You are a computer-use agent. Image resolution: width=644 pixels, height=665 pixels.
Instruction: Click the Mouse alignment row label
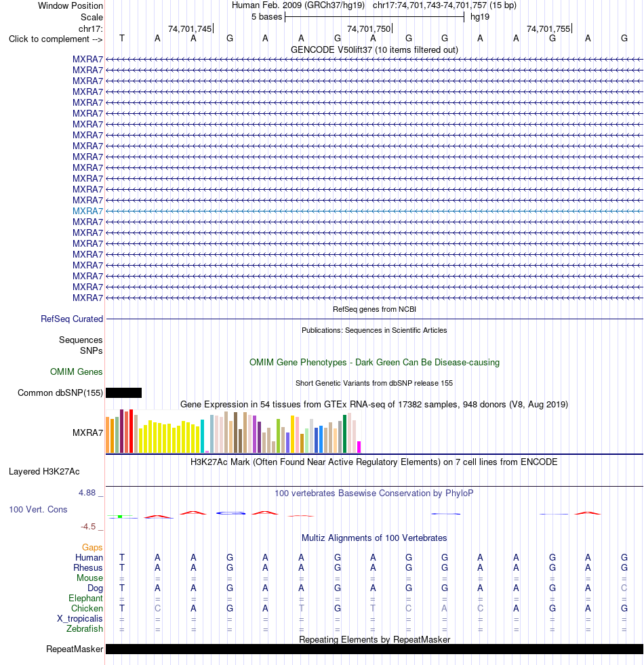point(89,578)
